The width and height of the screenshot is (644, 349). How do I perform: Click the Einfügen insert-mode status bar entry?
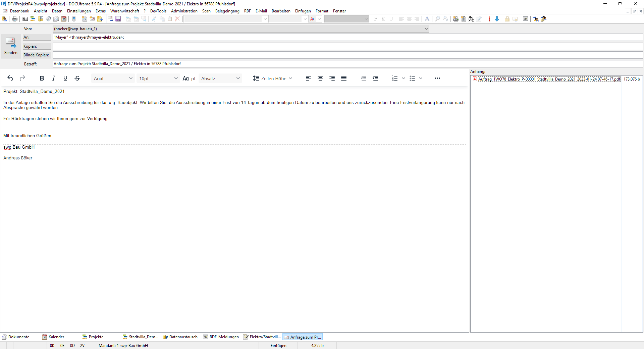pyautogui.click(x=278, y=346)
